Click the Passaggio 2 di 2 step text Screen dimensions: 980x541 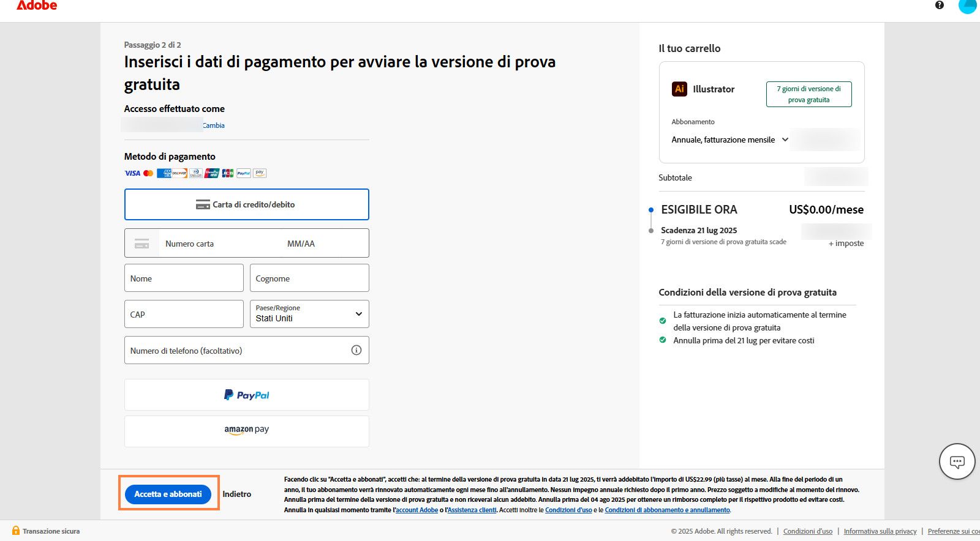(x=153, y=45)
